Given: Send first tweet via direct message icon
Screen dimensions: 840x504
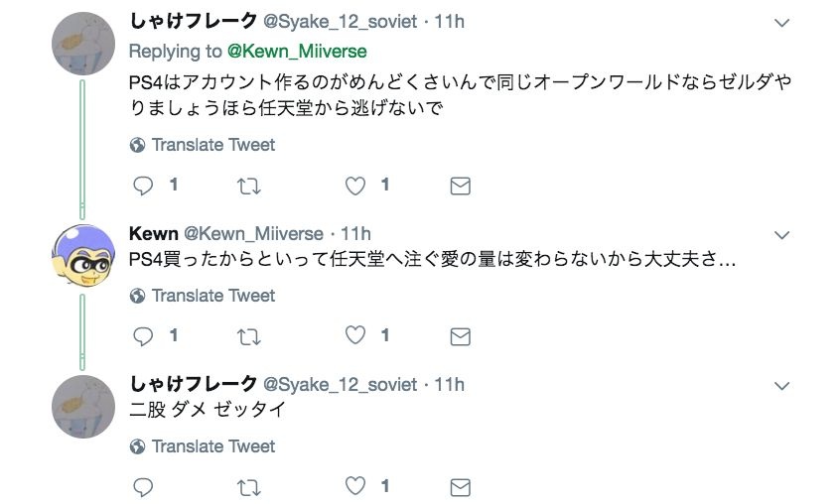Looking at the screenshot, I should tap(460, 186).
